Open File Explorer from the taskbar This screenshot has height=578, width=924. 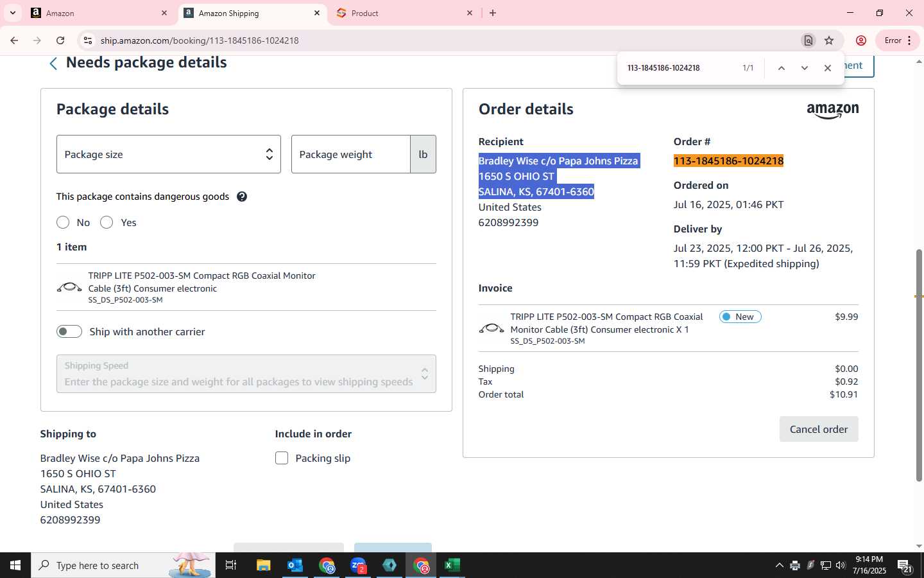pos(263,565)
